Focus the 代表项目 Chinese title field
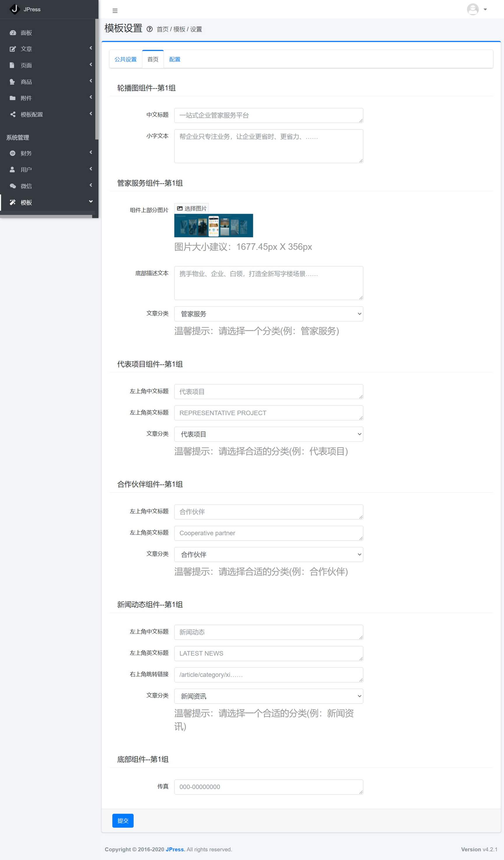504x860 pixels. coord(269,392)
